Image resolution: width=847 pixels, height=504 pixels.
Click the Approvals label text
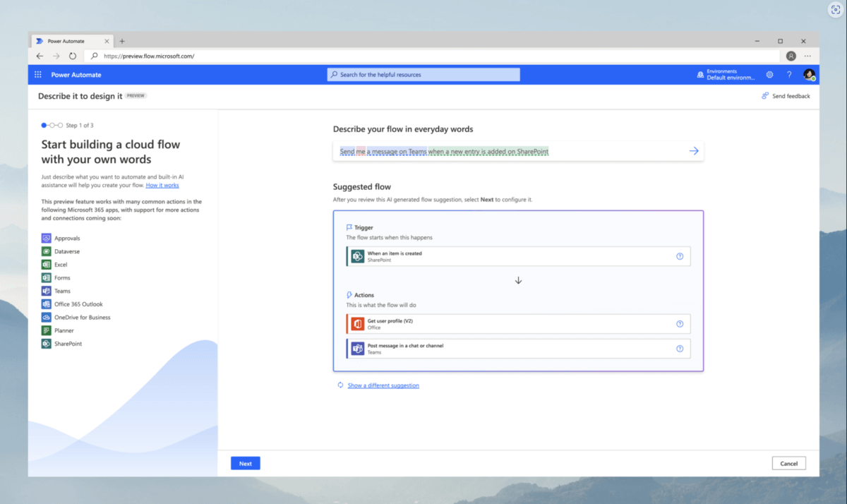coord(67,239)
